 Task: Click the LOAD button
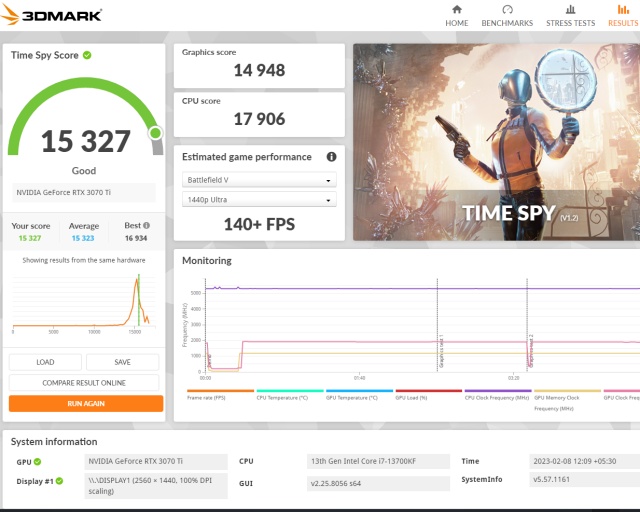tap(45, 362)
